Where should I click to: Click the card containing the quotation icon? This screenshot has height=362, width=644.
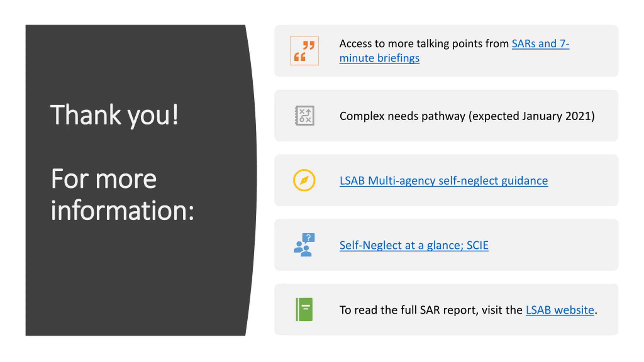coord(446,51)
